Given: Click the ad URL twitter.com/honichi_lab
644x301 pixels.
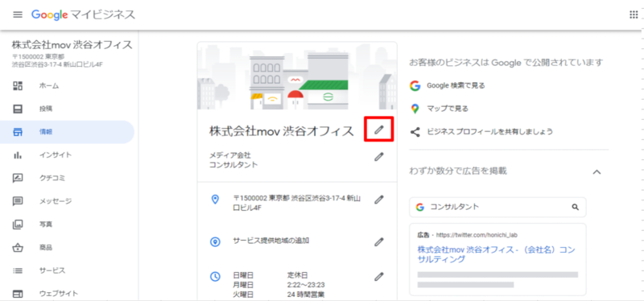Looking at the screenshot, I should pyautogui.click(x=477, y=236).
